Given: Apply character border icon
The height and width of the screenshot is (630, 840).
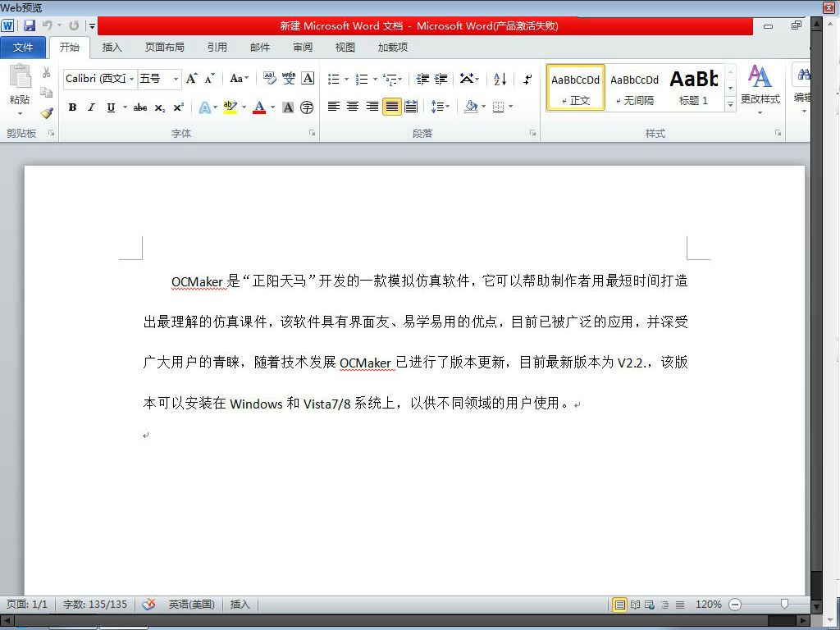Looking at the screenshot, I should [308, 79].
